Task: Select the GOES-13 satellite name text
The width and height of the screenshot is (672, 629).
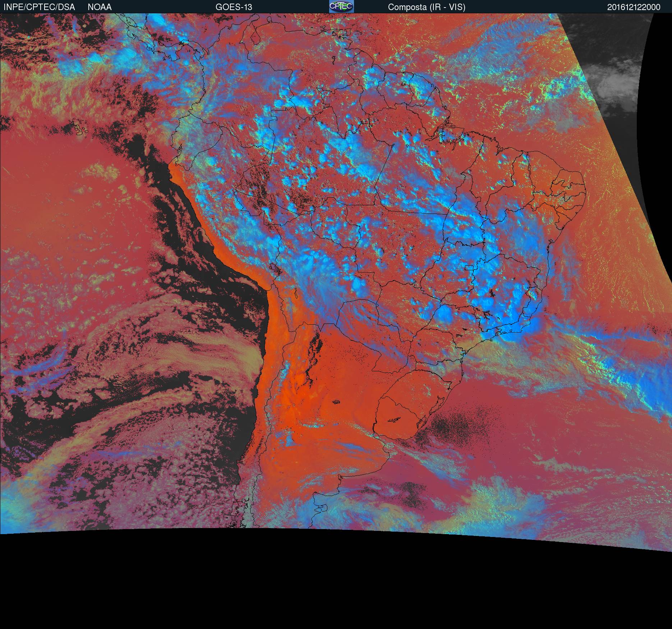Action: click(x=234, y=7)
